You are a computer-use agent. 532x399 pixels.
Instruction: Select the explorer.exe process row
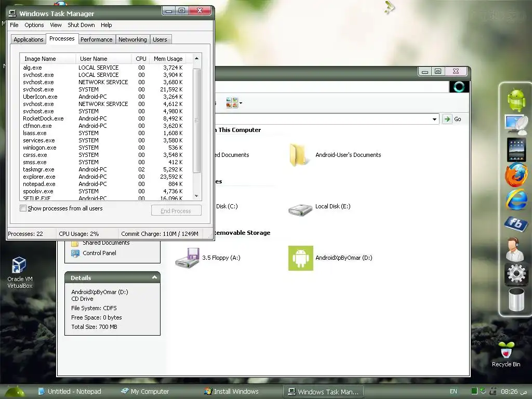click(106, 177)
